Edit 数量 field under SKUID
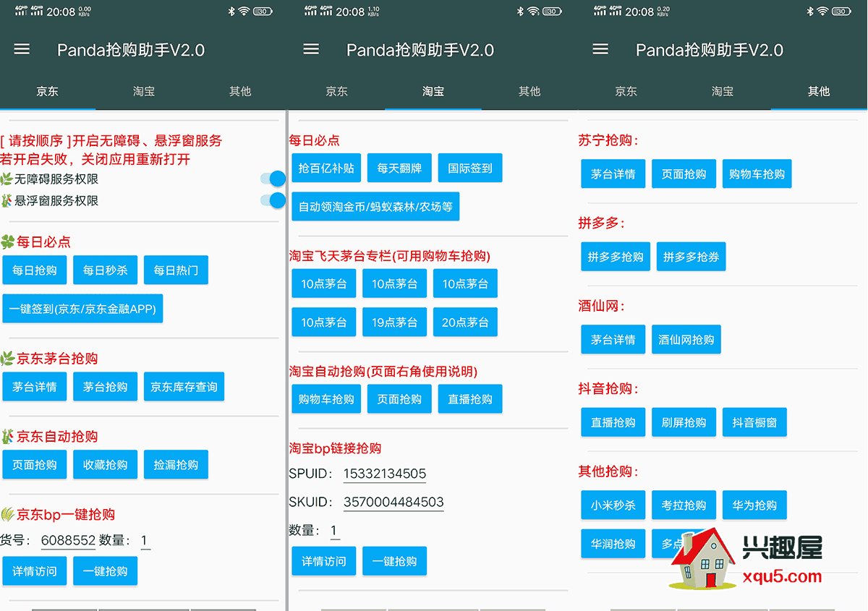The height and width of the screenshot is (611, 868). pyautogui.click(x=334, y=531)
